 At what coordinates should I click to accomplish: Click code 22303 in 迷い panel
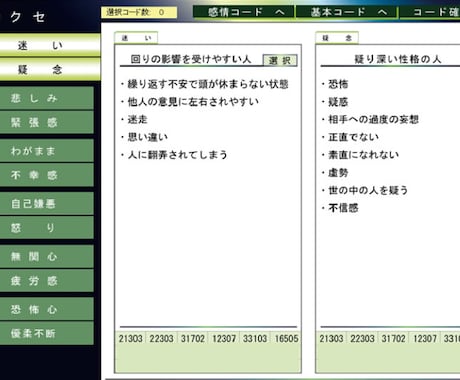pyautogui.click(x=161, y=339)
